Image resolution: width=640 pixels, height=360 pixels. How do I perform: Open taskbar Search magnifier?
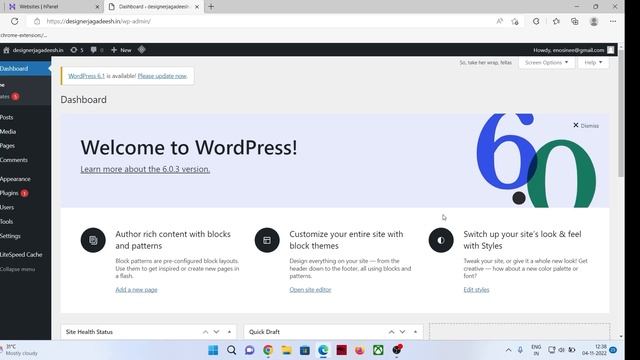(x=231, y=350)
